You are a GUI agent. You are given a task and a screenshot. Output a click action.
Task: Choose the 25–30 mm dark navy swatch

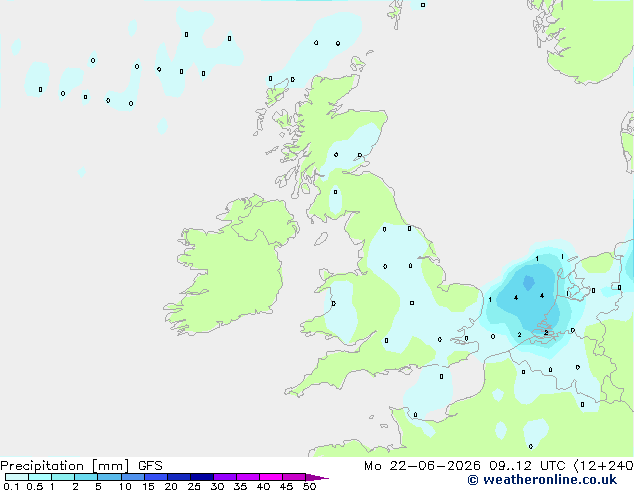tap(202, 477)
